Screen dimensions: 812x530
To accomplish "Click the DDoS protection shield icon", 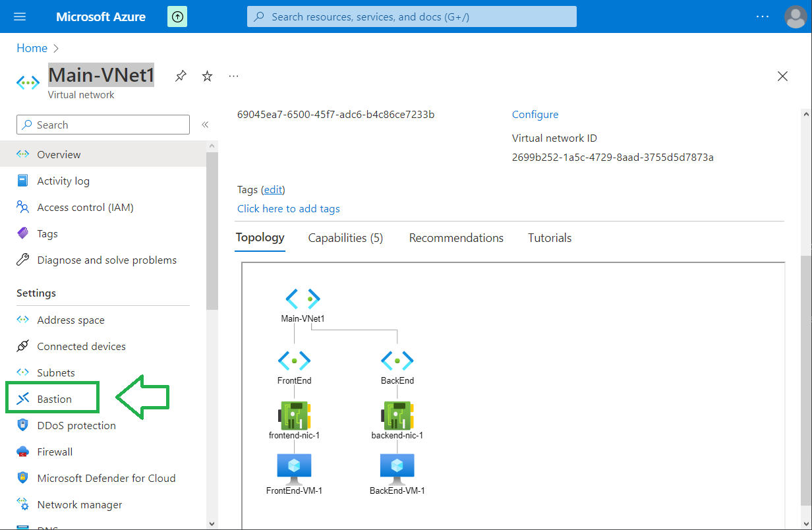I will tap(23, 425).
